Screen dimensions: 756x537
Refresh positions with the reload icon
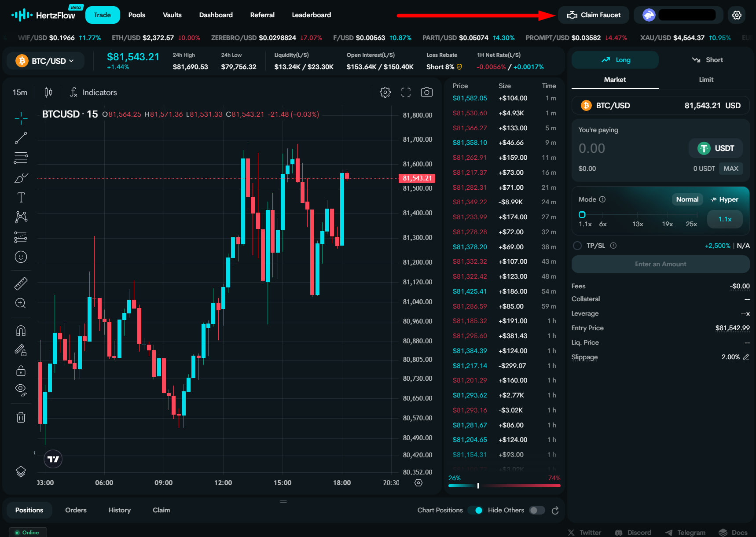click(555, 510)
